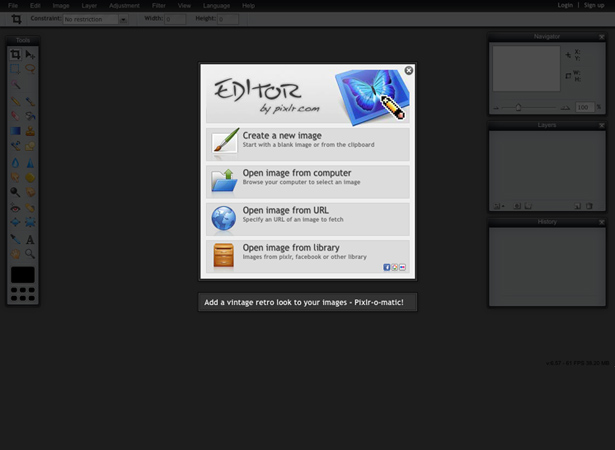Select the Pinch tool
This screenshot has width=615, height=450.
30,222
